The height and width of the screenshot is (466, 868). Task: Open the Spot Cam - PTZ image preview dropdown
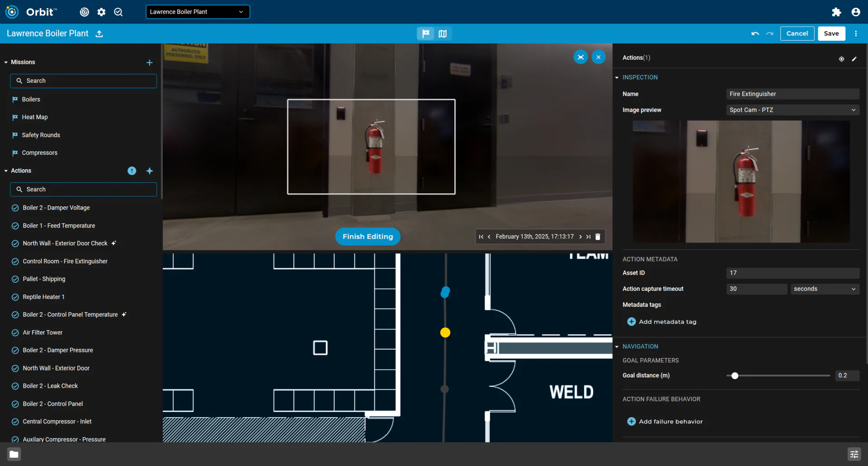[x=792, y=110]
